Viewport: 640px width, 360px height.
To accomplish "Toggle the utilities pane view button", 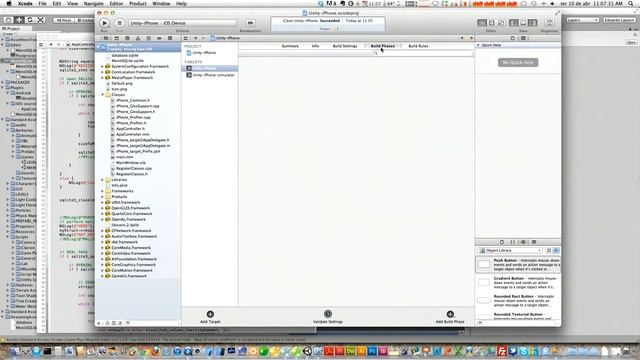I will pos(532,23).
